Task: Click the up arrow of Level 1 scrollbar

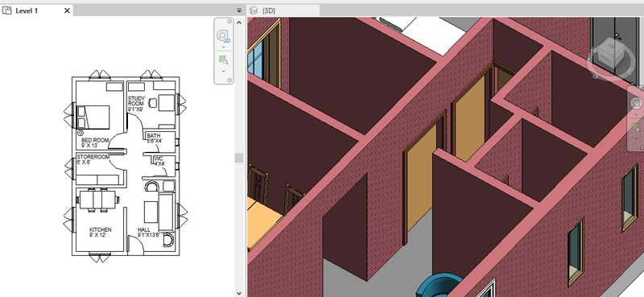Action: coord(239,22)
